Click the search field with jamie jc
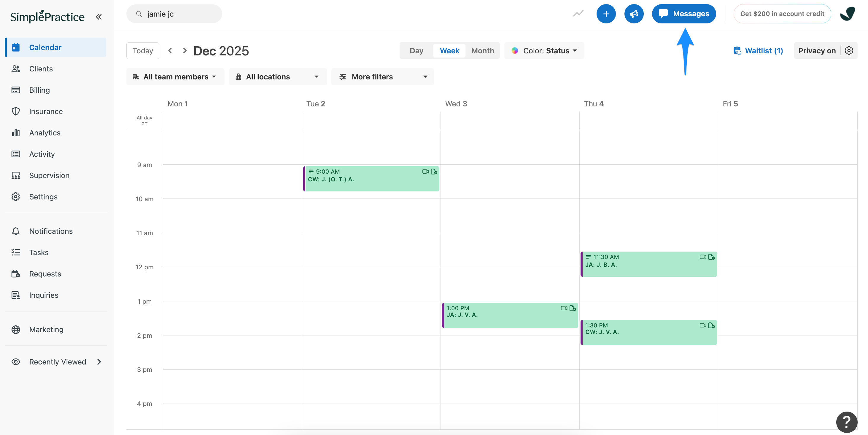 click(x=174, y=14)
